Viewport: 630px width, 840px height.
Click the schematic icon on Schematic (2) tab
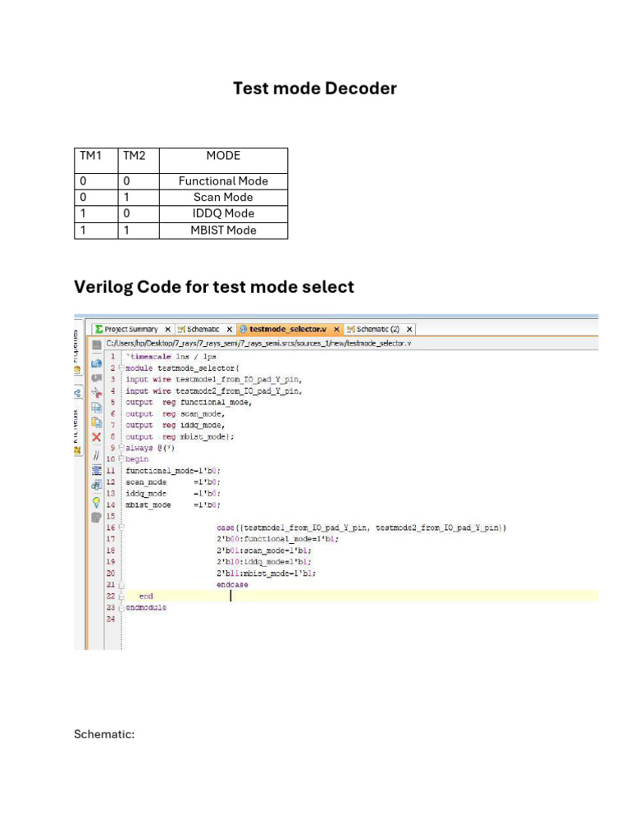pos(351,329)
